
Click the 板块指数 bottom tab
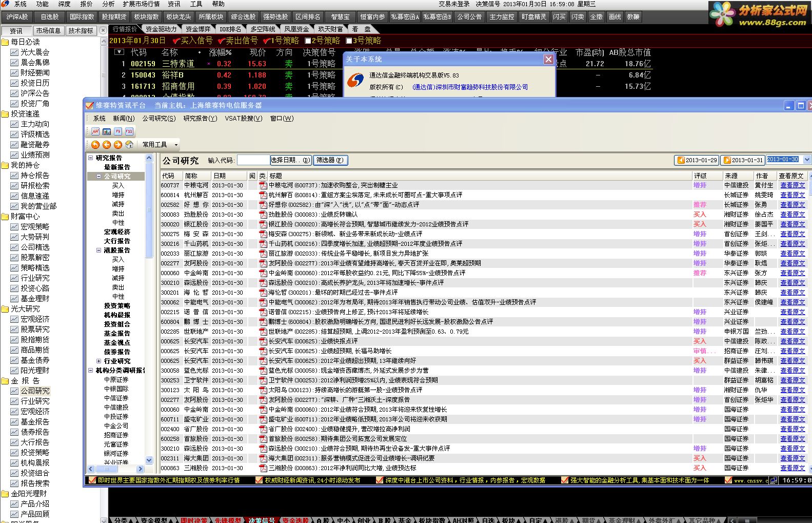pos(432,520)
